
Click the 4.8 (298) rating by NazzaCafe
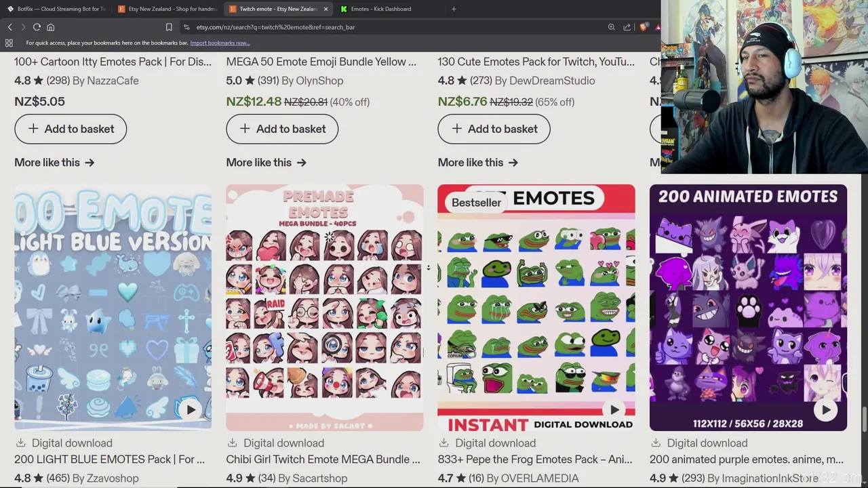tap(42, 81)
